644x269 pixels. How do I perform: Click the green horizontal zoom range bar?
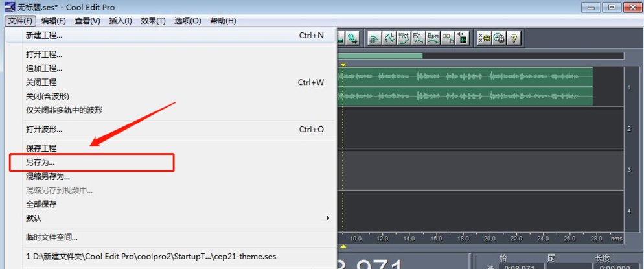[380, 56]
